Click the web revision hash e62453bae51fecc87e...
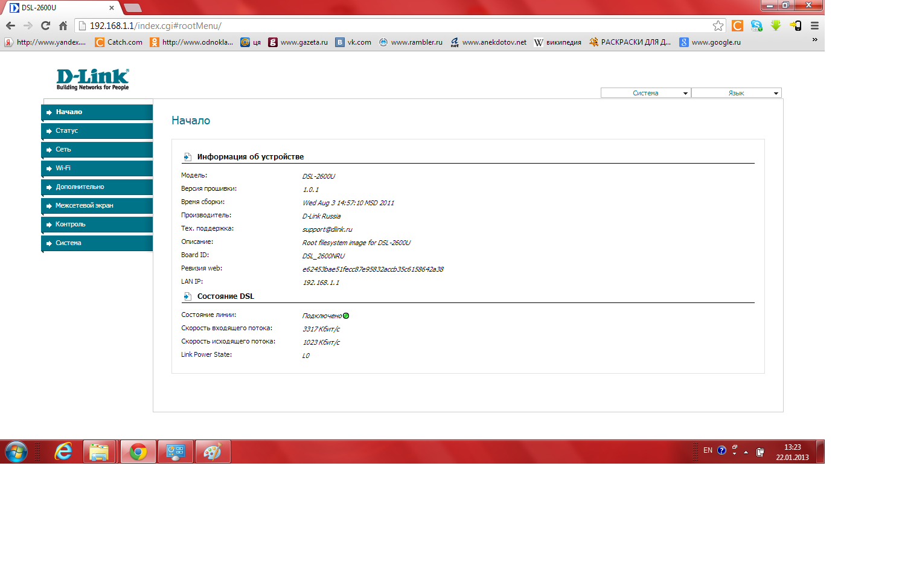The height and width of the screenshot is (588, 902). click(x=373, y=269)
